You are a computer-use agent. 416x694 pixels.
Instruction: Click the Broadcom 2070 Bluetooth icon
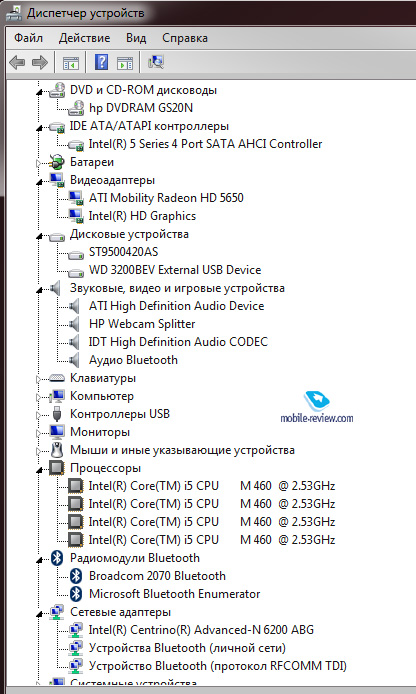(76, 576)
